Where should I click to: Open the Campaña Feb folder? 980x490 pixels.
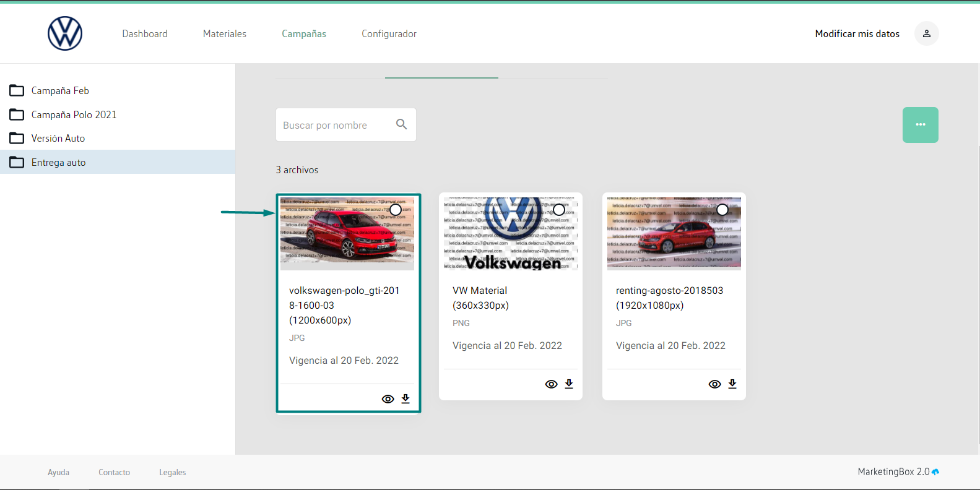pyautogui.click(x=118, y=90)
